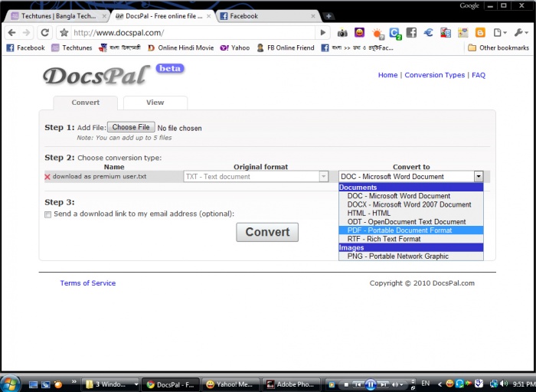Click the Go arrow in address bar

click(x=322, y=33)
